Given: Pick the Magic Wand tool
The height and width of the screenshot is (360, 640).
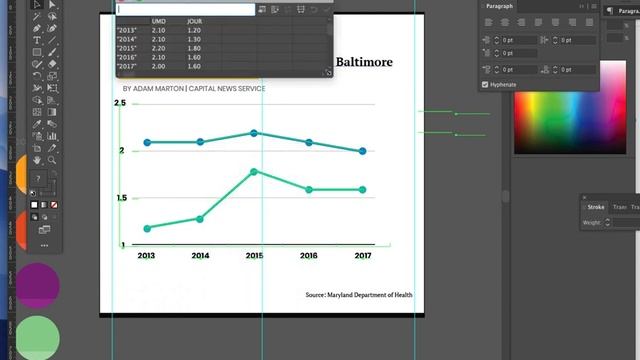Looking at the screenshot, I should point(37,16).
